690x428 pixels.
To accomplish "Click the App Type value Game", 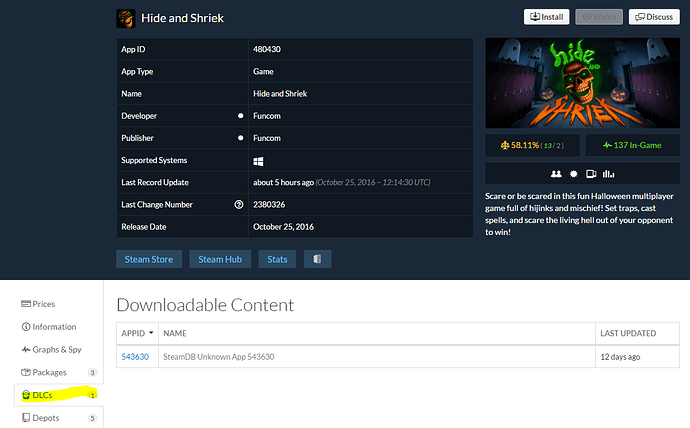I will point(263,71).
